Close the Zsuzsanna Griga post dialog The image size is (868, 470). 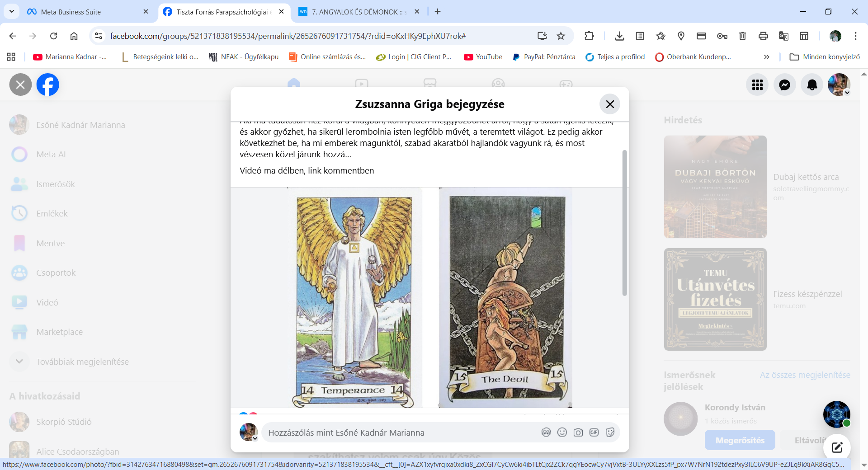(609, 104)
